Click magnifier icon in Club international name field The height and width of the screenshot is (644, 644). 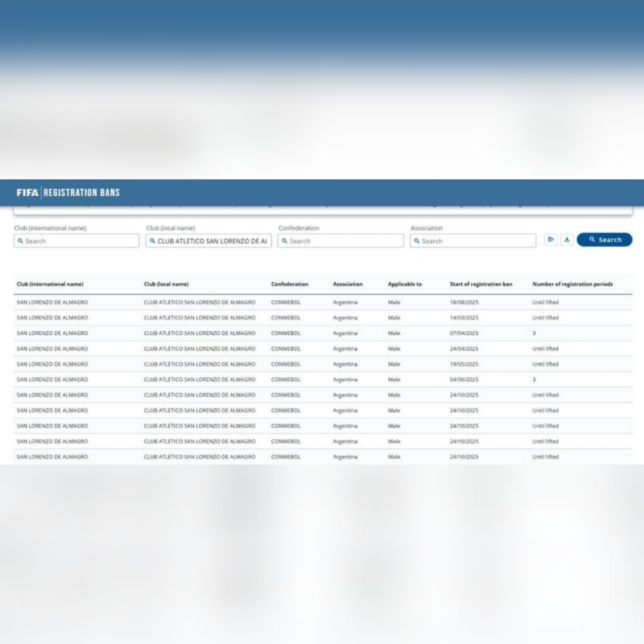[20, 241]
